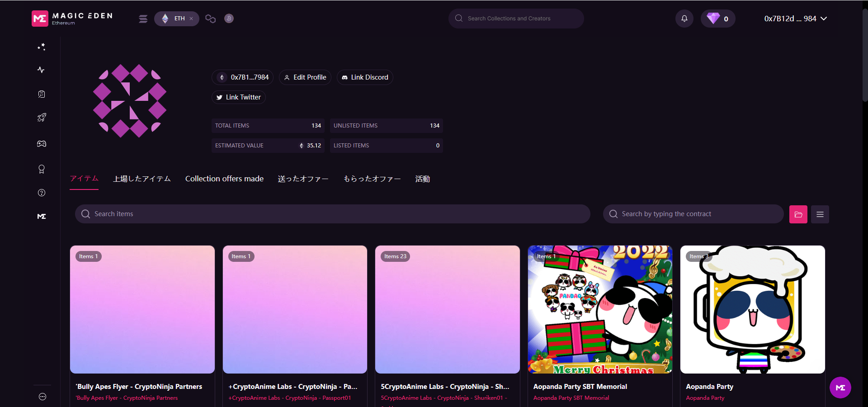Open the 活動 tab
The image size is (868, 407).
423,179
